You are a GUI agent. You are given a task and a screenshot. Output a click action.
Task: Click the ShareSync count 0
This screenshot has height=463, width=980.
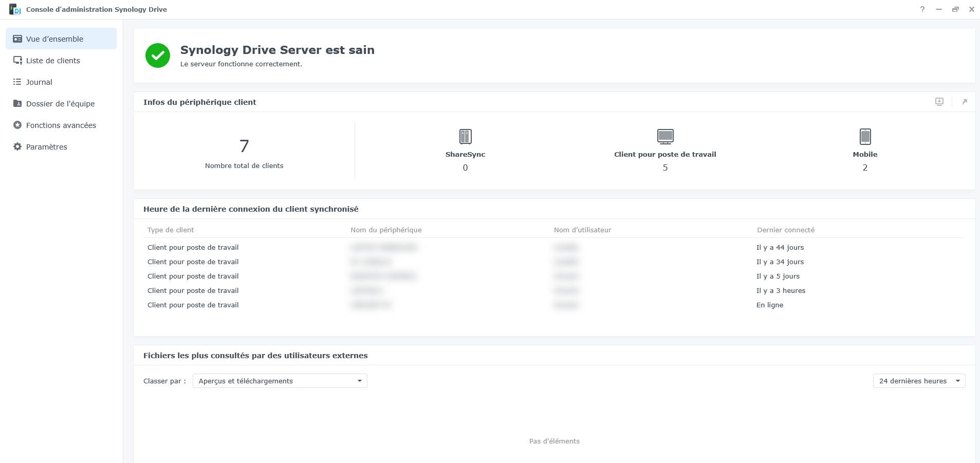pyautogui.click(x=465, y=168)
